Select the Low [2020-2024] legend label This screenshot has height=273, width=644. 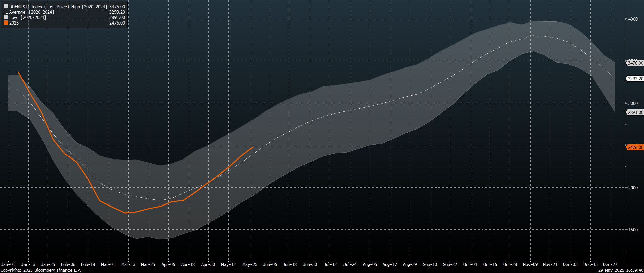pyautogui.click(x=28, y=17)
